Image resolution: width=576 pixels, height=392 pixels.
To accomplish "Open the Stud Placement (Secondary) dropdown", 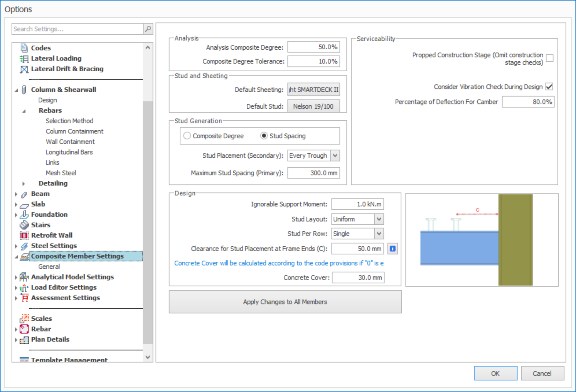I will click(x=335, y=156).
